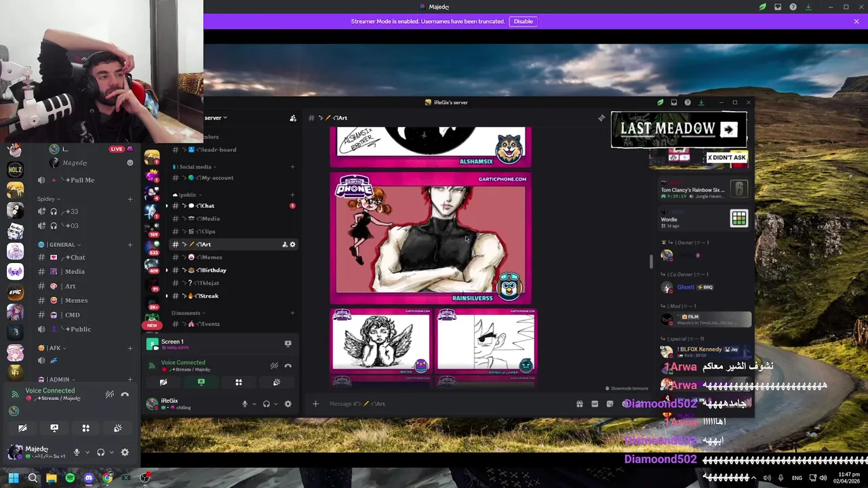This screenshot has width=868, height=488.
Task: Show hidden system tray icons
Action: point(753,478)
